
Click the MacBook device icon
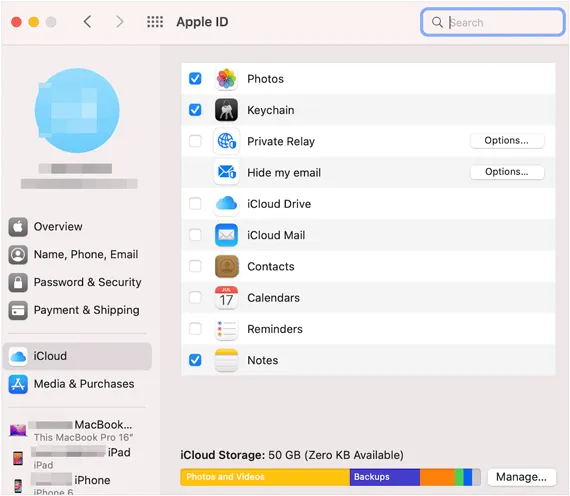tap(18, 430)
